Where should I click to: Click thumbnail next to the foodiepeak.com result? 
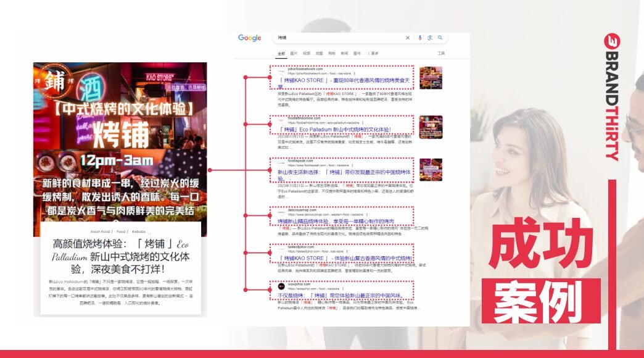click(x=431, y=170)
